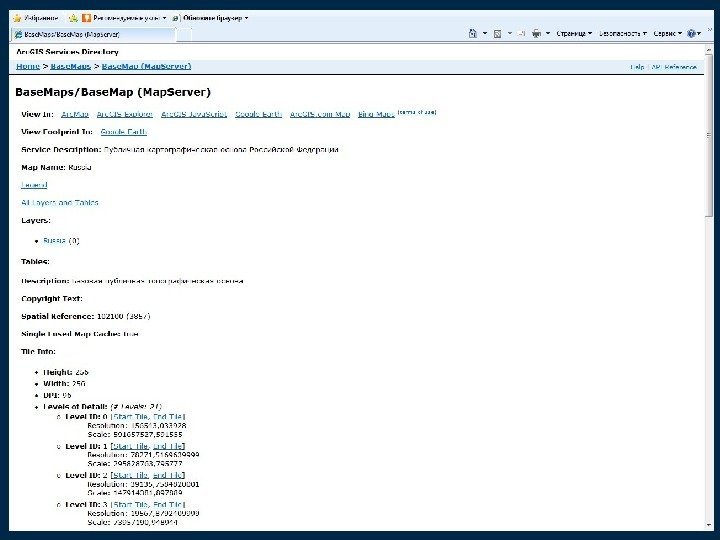Expand the feeds icon dropdown arrow
The width and height of the screenshot is (720, 540).
pyautogui.click(x=510, y=33)
